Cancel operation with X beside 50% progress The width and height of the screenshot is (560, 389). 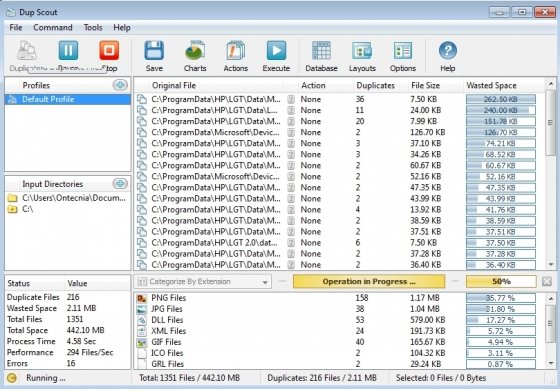point(546,281)
